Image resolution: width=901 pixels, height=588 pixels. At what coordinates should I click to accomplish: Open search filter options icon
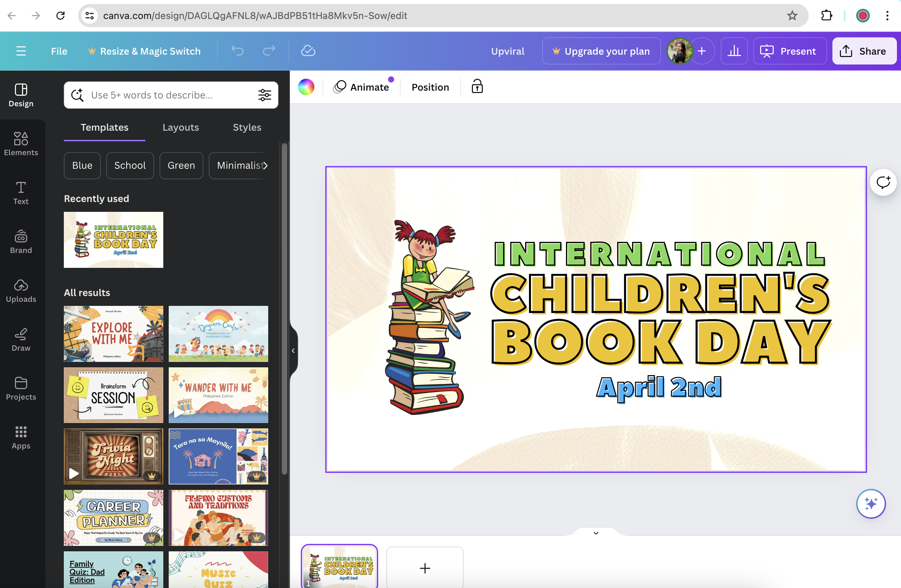click(264, 95)
